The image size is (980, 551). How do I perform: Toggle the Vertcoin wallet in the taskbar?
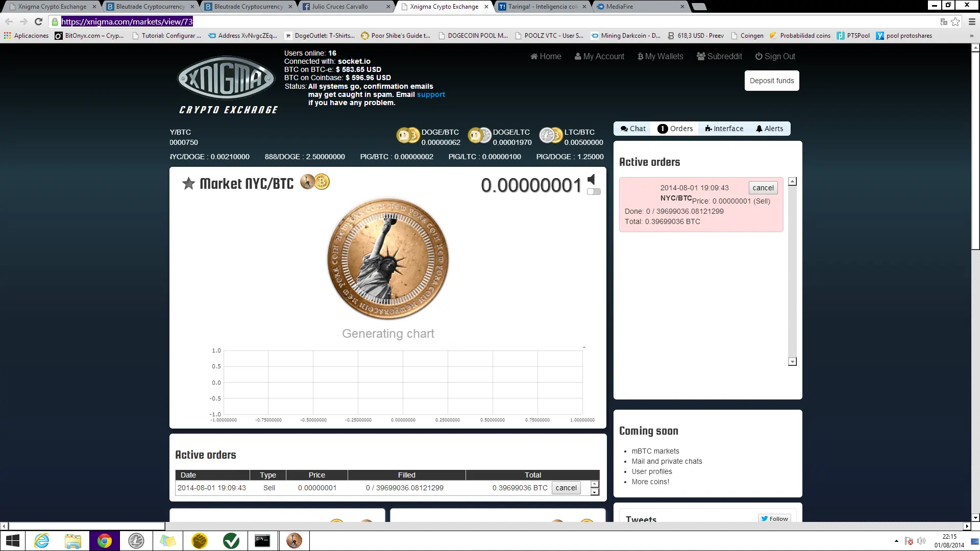pyautogui.click(x=231, y=540)
